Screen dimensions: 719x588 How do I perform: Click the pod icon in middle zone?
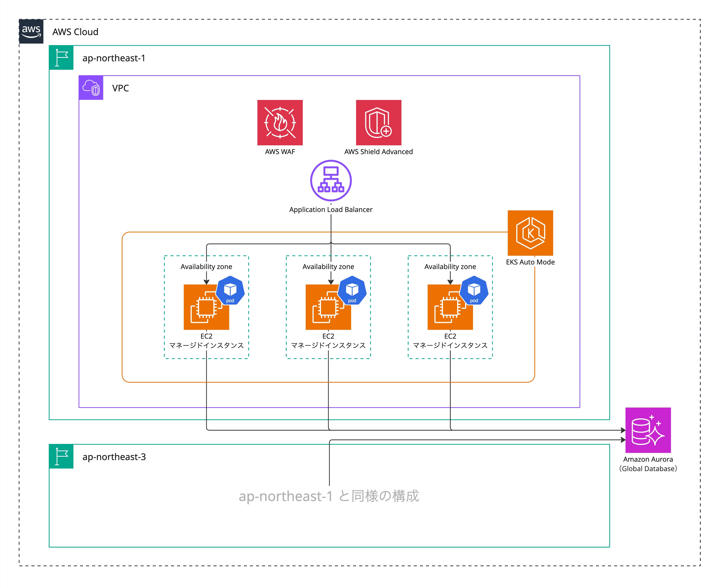pos(352,291)
